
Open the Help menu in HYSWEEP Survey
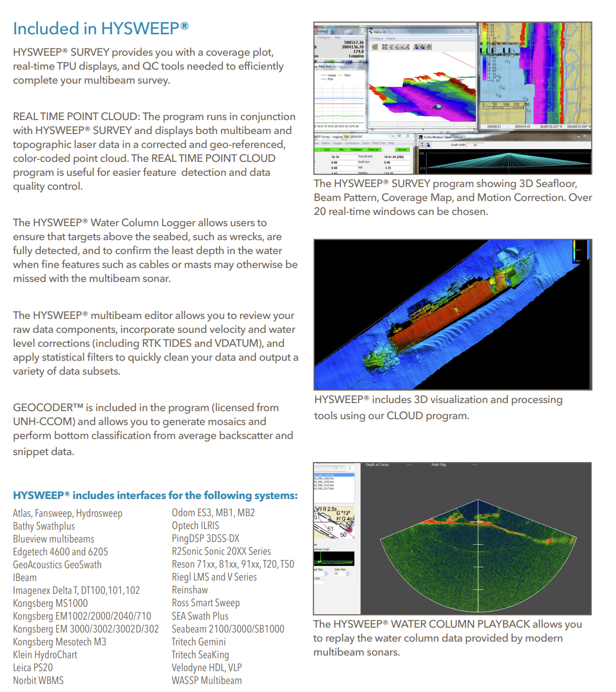[391, 143]
